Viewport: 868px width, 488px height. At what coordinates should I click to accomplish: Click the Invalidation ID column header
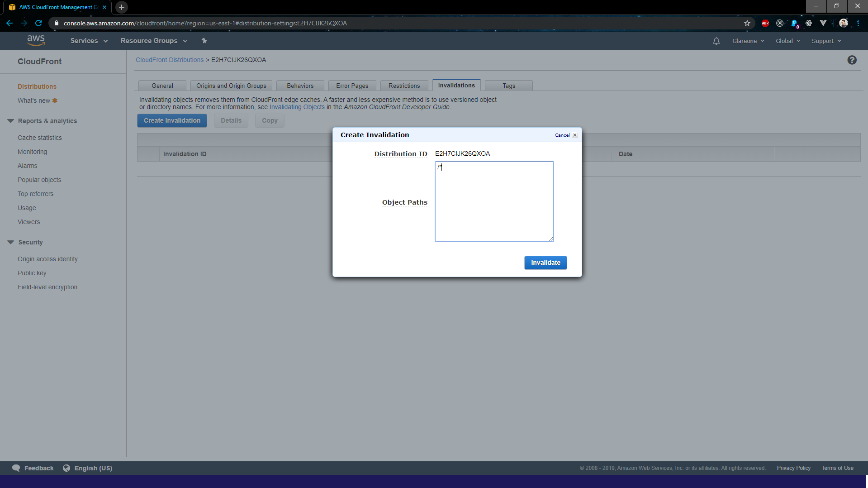(x=185, y=154)
